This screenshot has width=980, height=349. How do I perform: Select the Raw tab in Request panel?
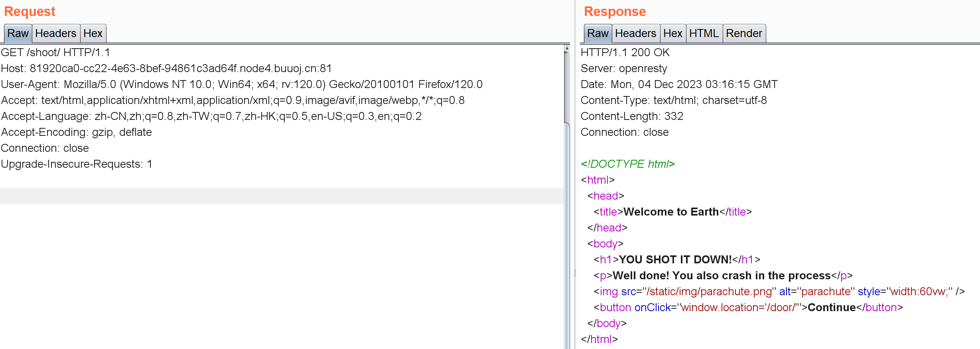coord(18,33)
